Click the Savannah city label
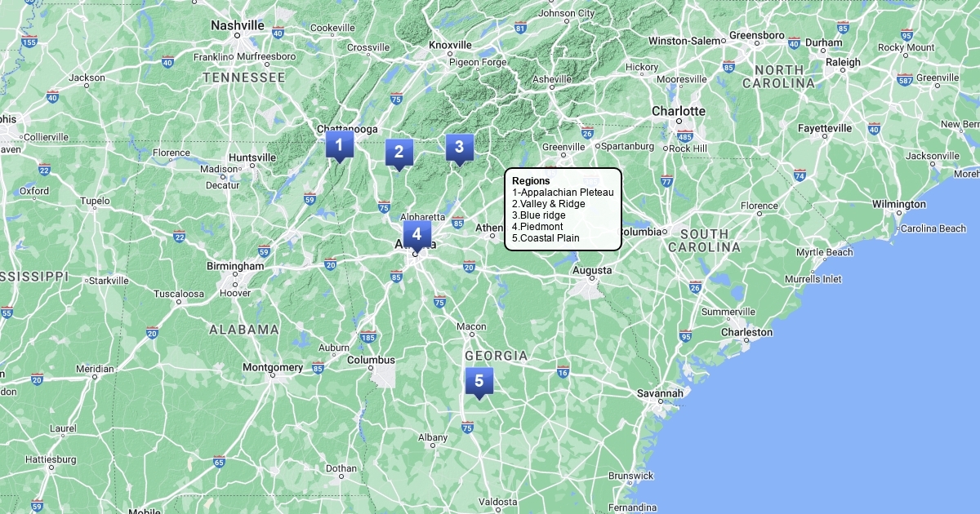Screen dimensions: 980x514 coord(660,393)
